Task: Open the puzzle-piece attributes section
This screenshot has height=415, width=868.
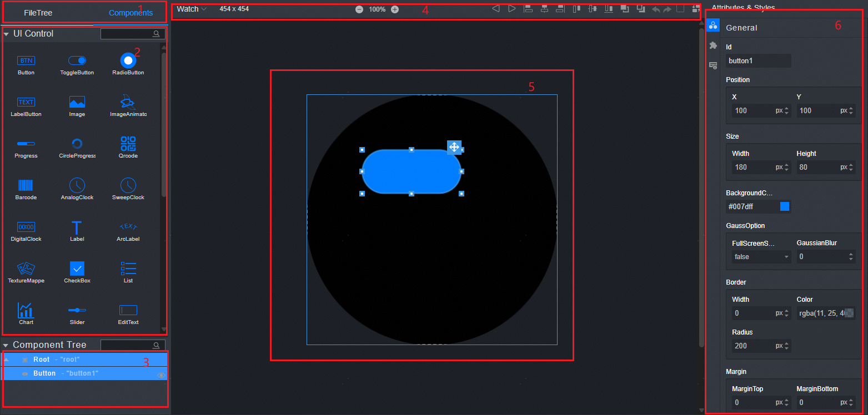Action: coord(713,45)
